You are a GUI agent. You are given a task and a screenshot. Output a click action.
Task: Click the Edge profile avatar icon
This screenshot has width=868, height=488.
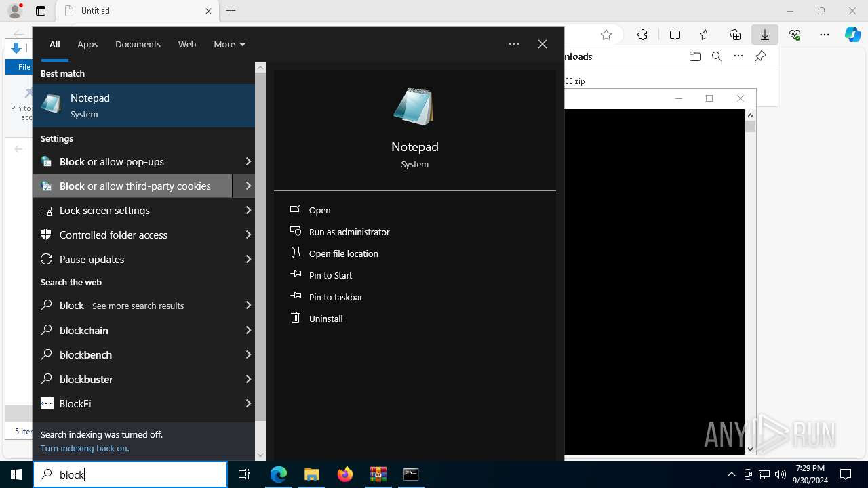[x=15, y=11]
